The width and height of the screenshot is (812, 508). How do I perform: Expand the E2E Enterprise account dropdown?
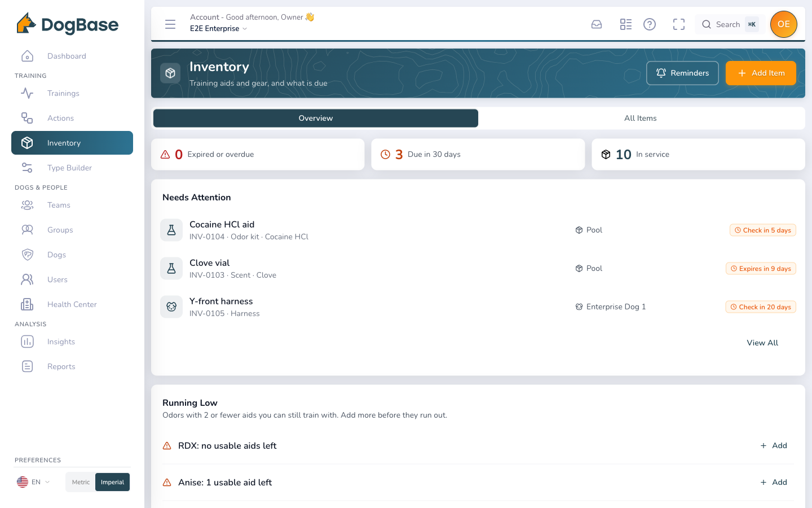(219, 29)
